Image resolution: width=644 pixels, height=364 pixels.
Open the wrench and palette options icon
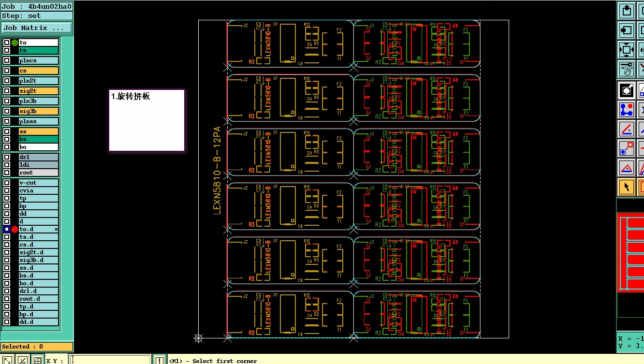coord(627,69)
